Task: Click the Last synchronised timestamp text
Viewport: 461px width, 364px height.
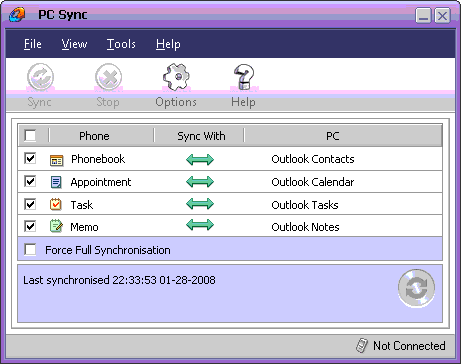Action: [x=119, y=280]
